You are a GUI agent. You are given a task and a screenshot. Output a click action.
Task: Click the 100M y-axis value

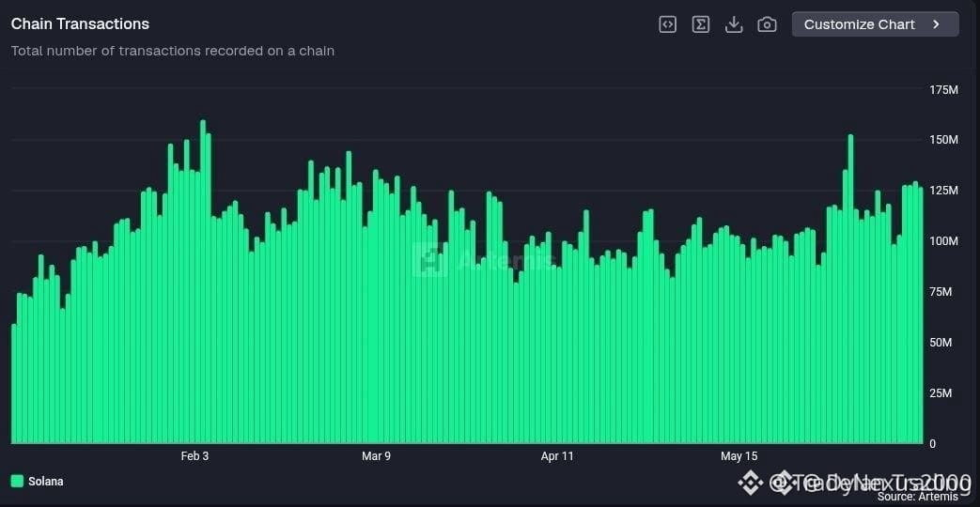tap(943, 241)
